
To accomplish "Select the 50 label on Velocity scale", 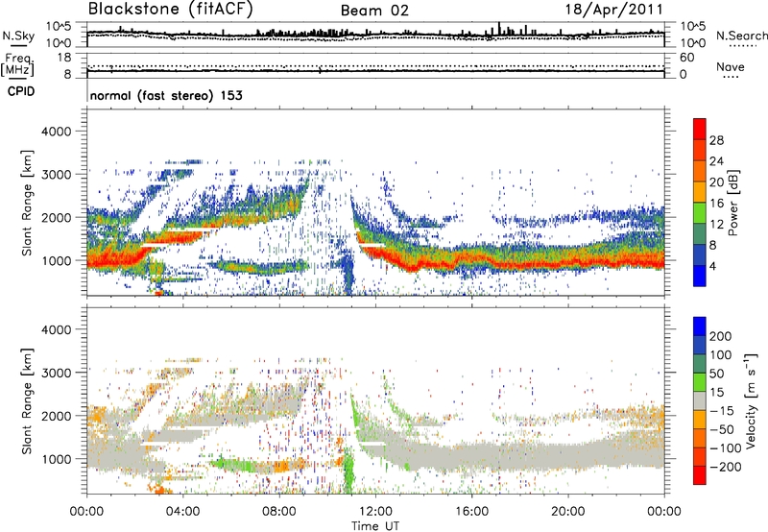I will coord(716,374).
